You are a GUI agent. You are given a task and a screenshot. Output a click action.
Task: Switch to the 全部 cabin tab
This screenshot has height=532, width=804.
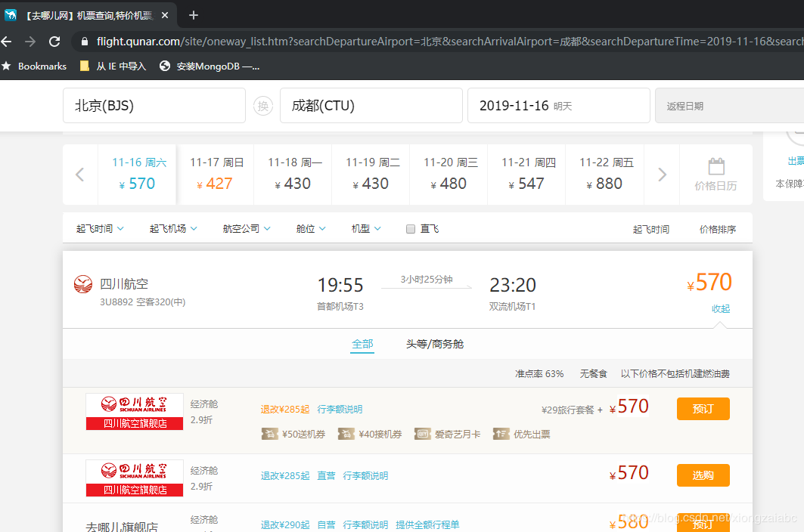pos(362,344)
